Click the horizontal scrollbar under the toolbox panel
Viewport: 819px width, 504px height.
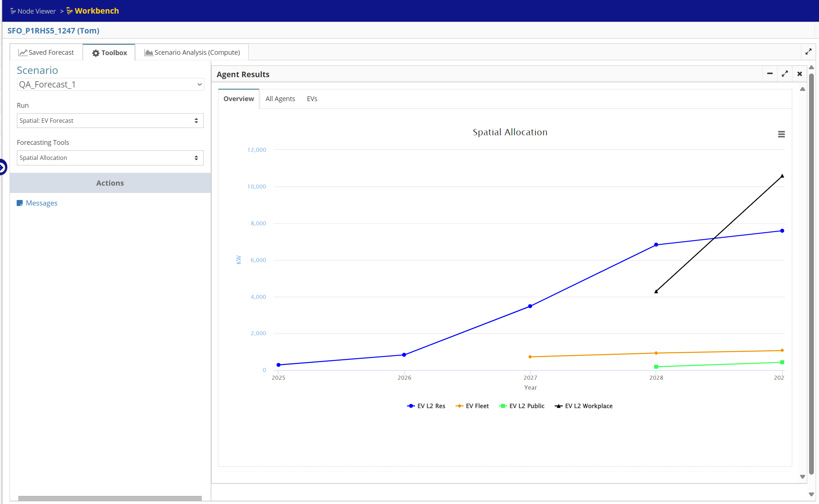(110, 498)
